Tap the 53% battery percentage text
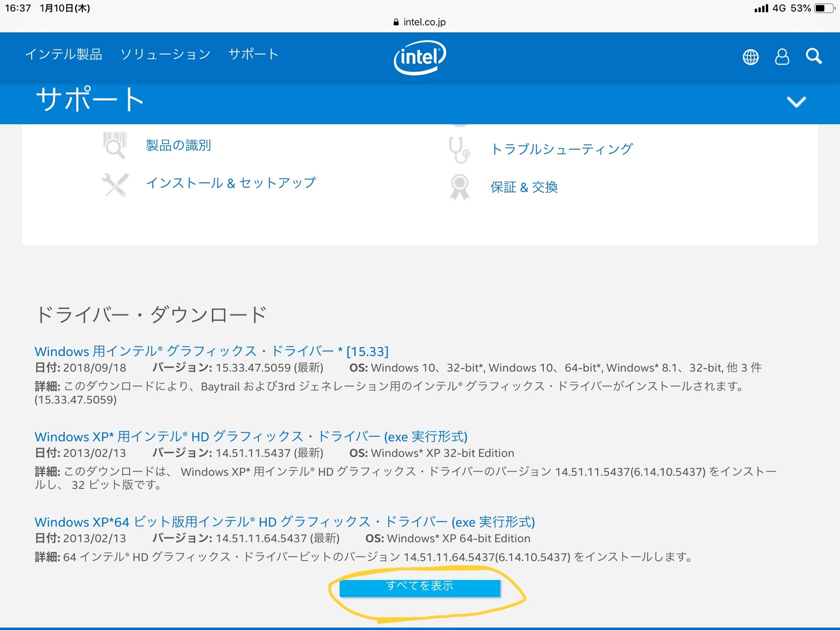Viewport: 840px width, 630px height. click(x=801, y=8)
